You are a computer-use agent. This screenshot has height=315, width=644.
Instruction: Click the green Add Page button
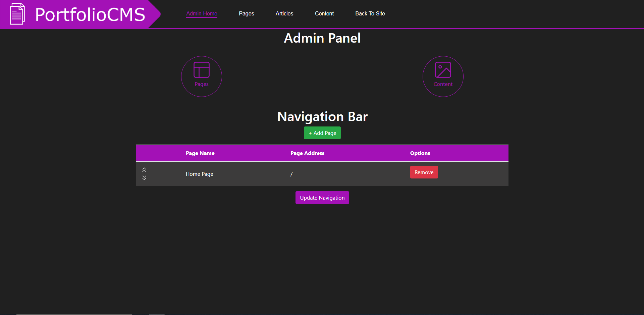pyautogui.click(x=322, y=133)
